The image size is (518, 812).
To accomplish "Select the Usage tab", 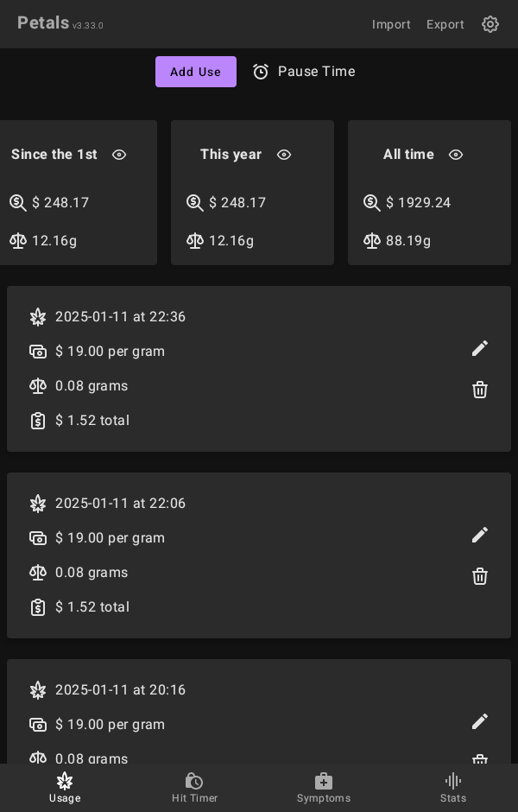I will [65, 787].
